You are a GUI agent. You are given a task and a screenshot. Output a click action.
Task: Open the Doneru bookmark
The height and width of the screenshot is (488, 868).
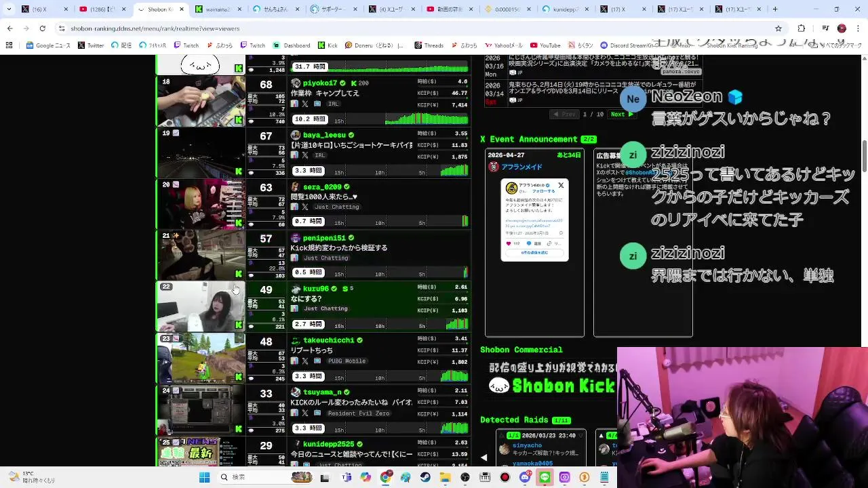pos(374,45)
